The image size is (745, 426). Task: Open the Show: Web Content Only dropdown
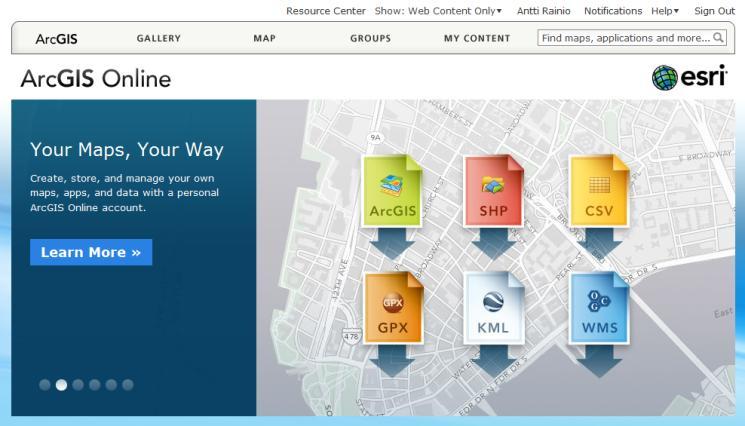[438, 11]
